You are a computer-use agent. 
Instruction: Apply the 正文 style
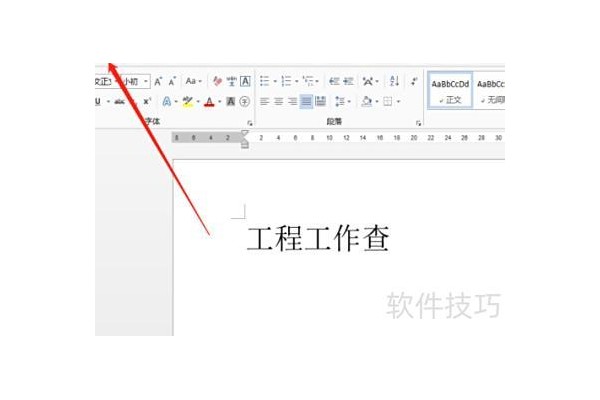[x=450, y=91]
